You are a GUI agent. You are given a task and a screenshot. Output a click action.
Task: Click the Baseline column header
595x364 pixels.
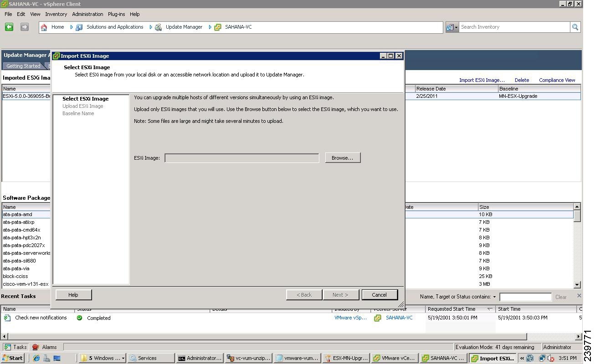pyautogui.click(x=539, y=89)
